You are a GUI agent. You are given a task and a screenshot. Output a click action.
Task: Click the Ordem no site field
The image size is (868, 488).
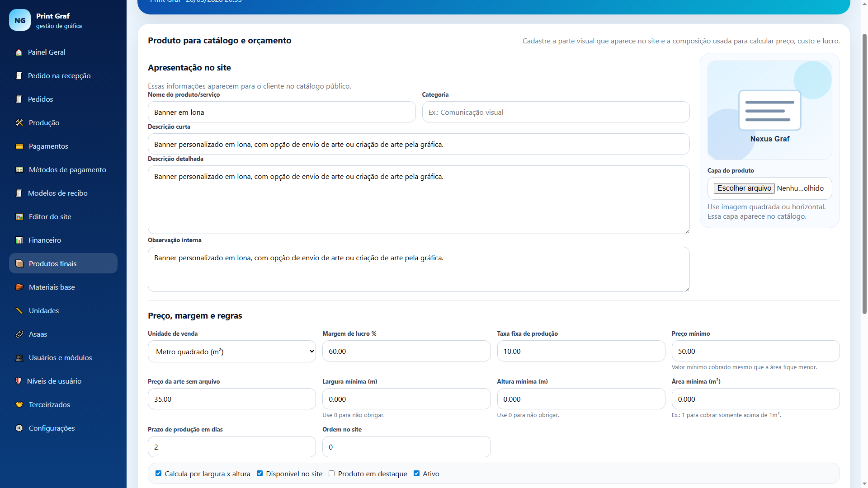pyautogui.click(x=406, y=447)
